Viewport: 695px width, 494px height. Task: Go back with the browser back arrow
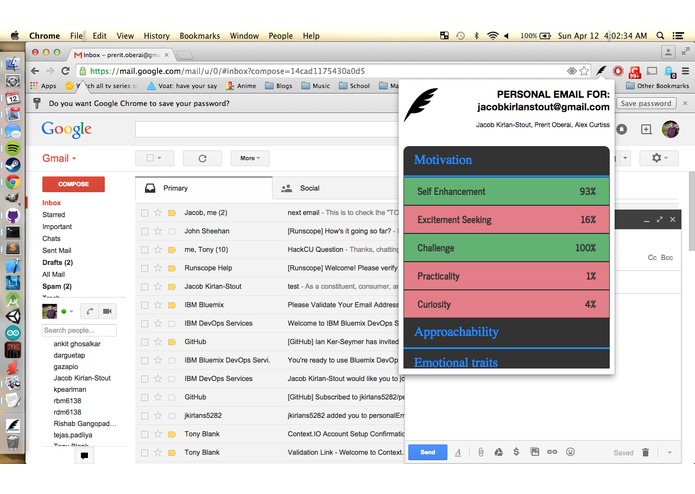35,71
